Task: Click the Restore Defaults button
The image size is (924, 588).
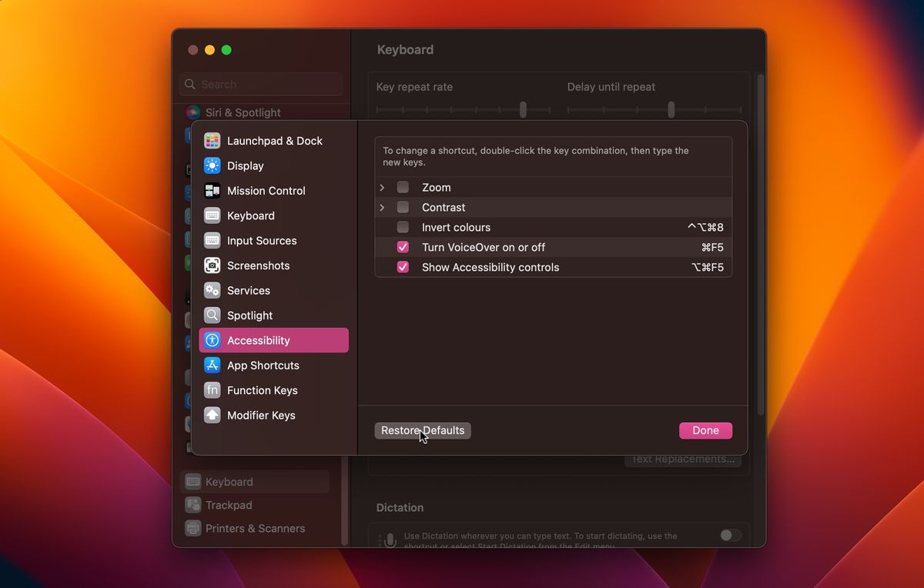Action: click(x=422, y=430)
